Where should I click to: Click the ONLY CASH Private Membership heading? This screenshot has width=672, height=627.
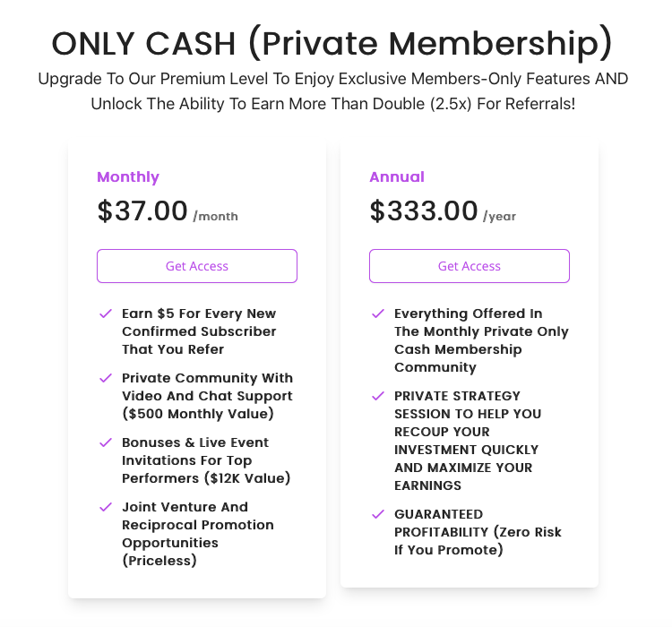pyautogui.click(x=332, y=43)
